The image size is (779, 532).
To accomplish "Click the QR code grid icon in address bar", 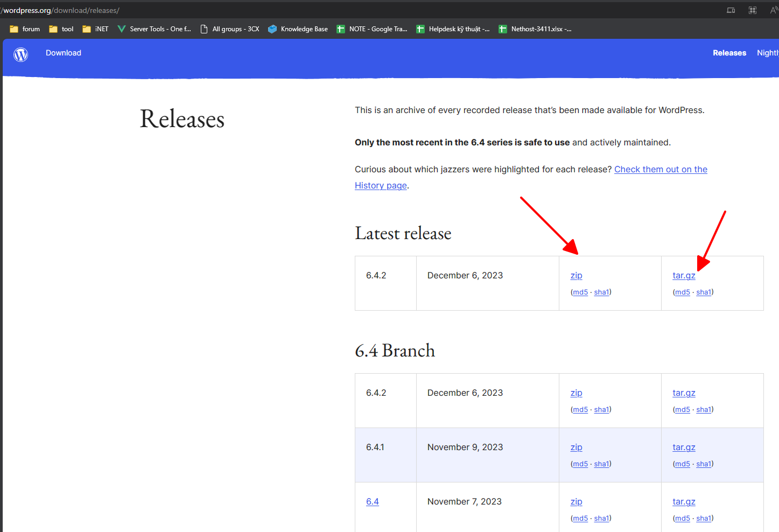I will coord(753,10).
